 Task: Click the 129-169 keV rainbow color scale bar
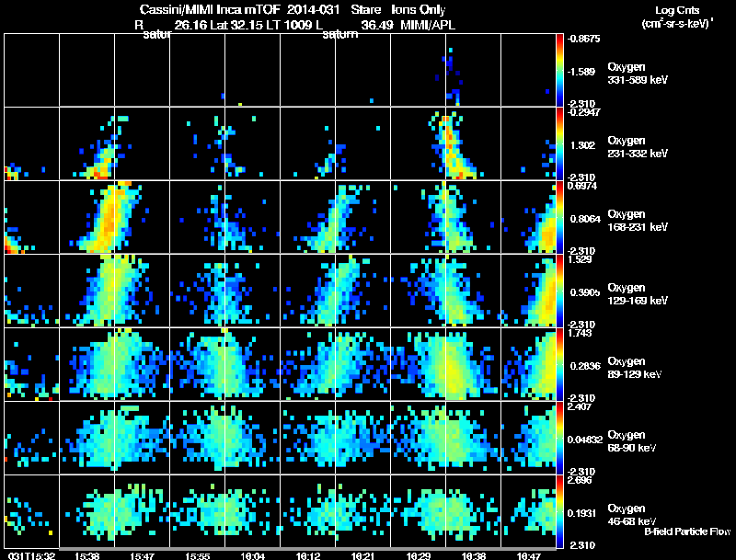(559, 291)
